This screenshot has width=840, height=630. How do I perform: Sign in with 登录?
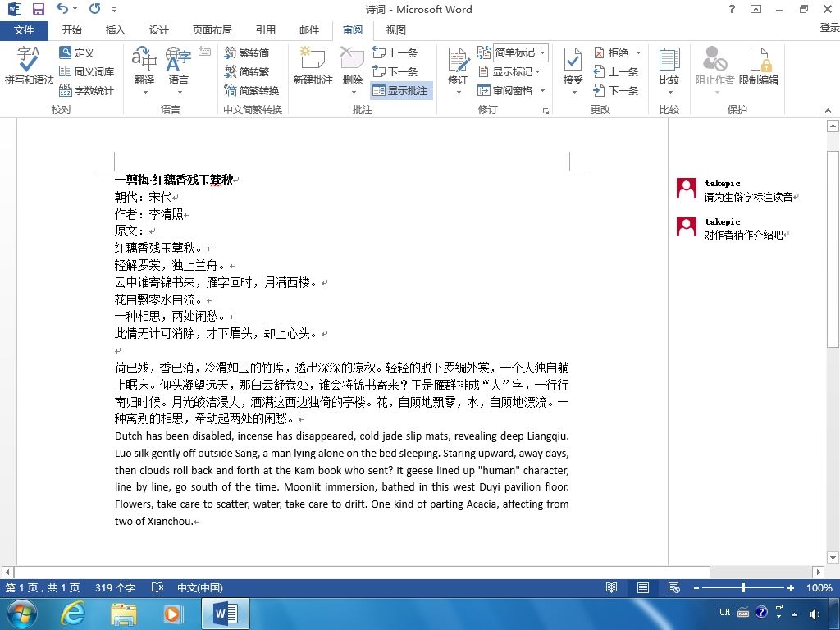(x=829, y=28)
